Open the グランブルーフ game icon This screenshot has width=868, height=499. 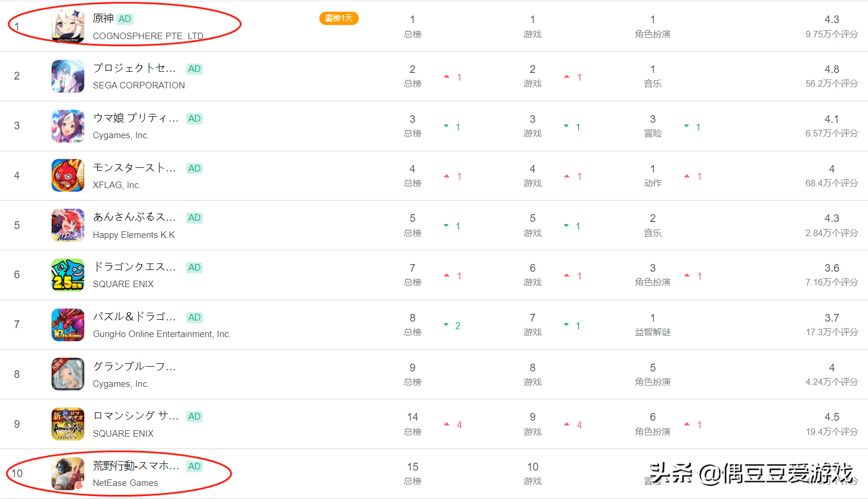[68, 374]
